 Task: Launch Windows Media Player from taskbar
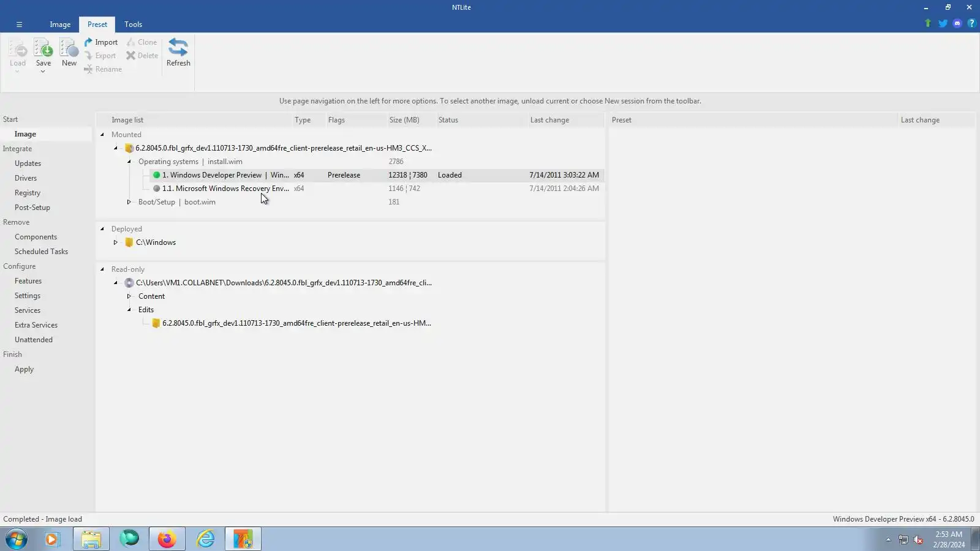coord(52,539)
